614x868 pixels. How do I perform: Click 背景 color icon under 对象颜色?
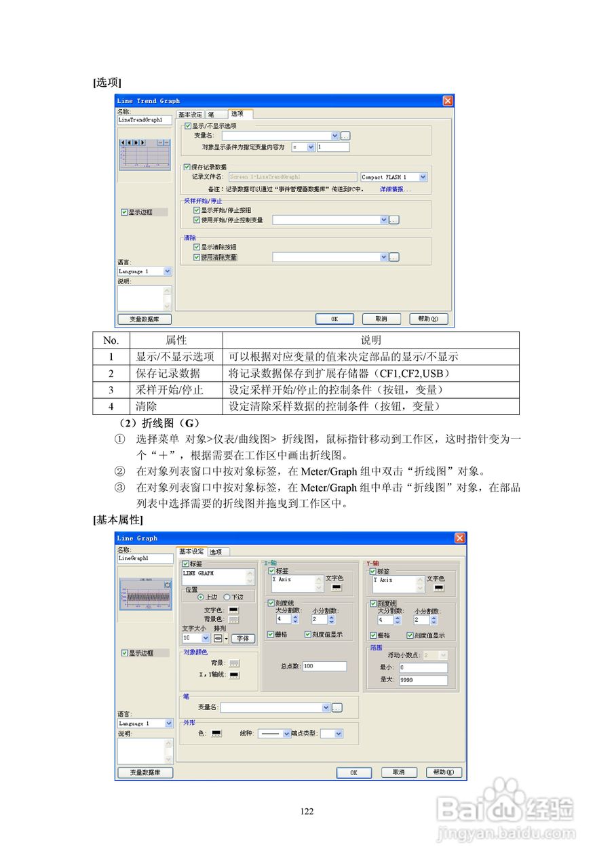pyautogui.click(x=233, y=663)
